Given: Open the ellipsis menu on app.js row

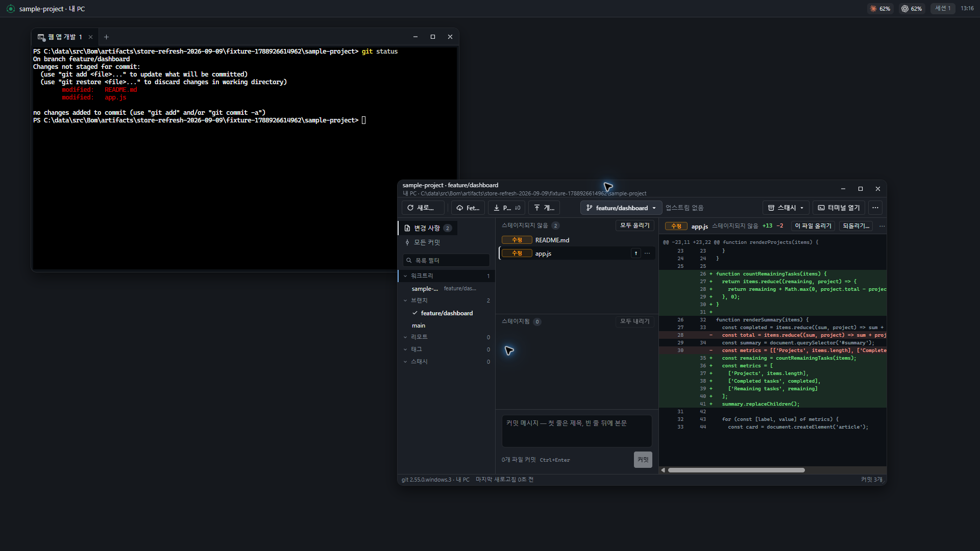Looking at the screenshot, I should pyautogui.click(x=647, y=254).
